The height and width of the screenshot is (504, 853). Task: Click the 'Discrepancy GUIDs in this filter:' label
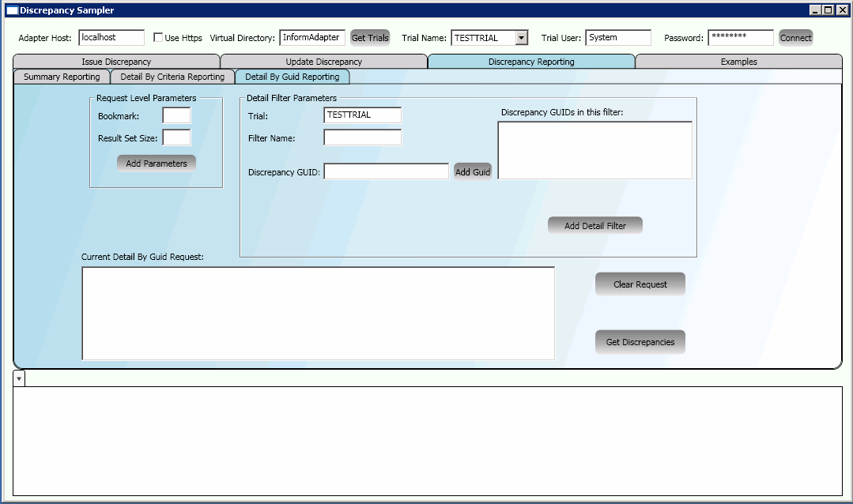pos(562,112)
